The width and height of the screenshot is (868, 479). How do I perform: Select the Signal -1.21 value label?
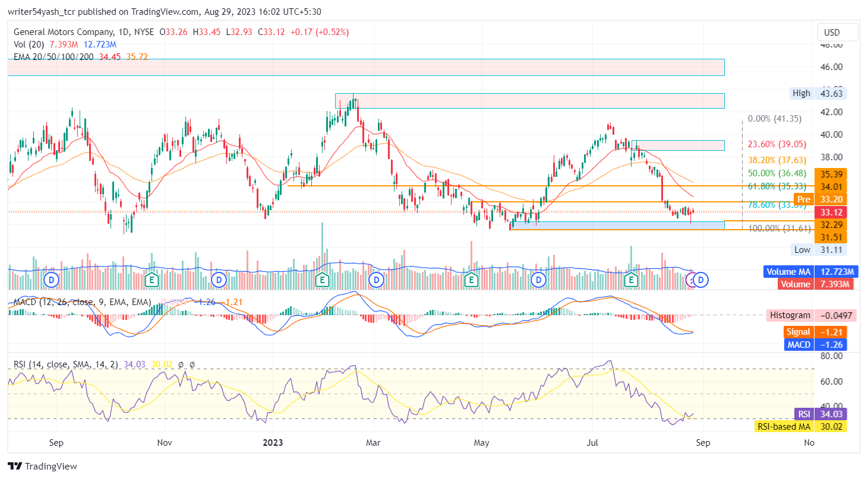[815, 332]
